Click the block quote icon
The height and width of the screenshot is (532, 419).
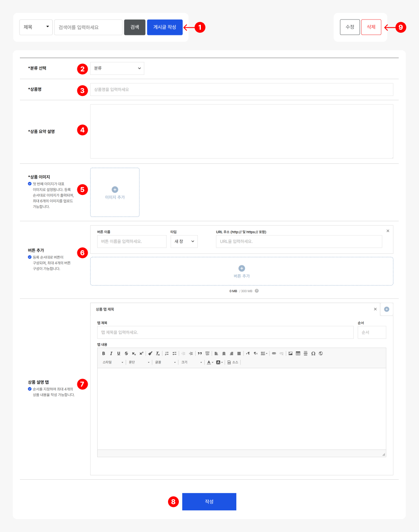pyautogui.click(x=200, y=354)
